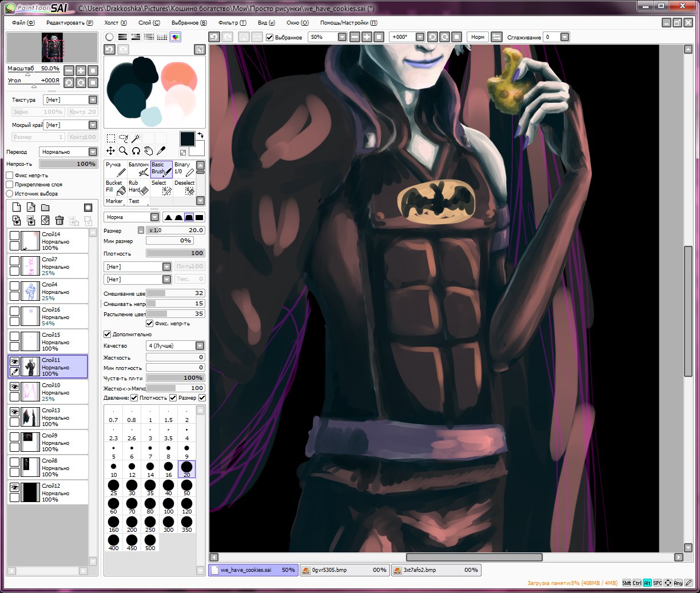Viewport: 700px width, 593px height.
Task: Choose the Hand pan tool
Action: (x=148, y=151)
